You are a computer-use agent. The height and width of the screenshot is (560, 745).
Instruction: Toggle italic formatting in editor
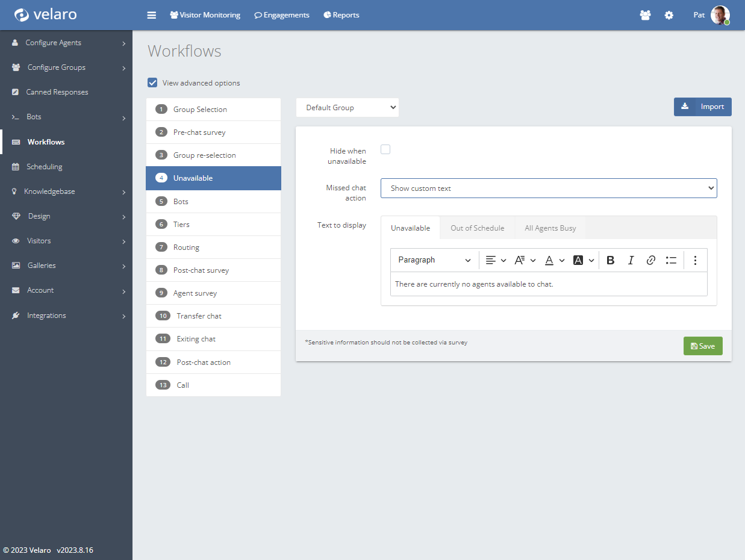point(631,260)
